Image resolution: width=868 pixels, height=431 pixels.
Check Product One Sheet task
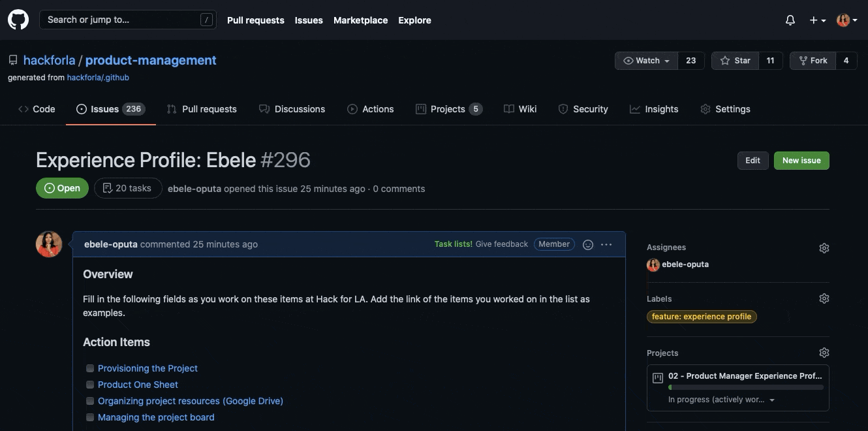click(x=90, y=385)
